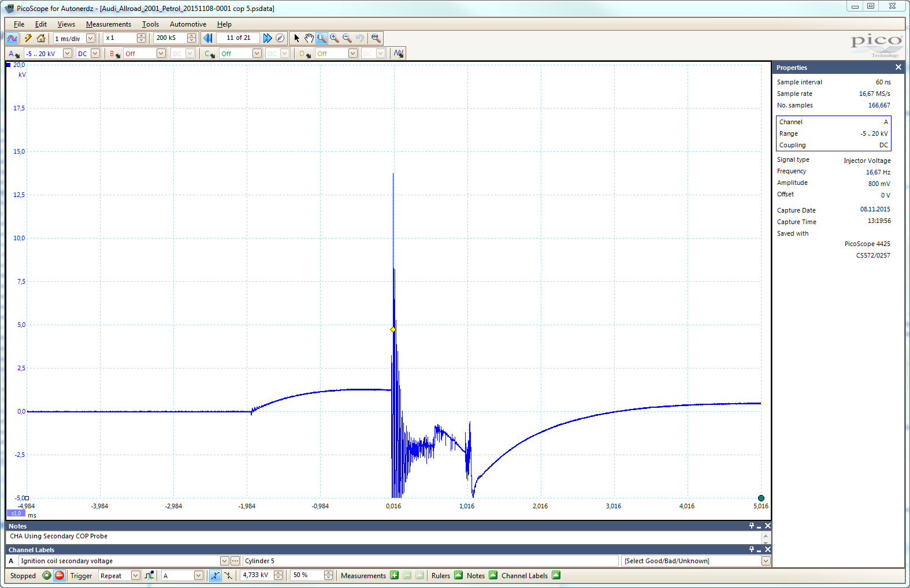
Task: Close the Properties panel
Action: pyautogui.click(x=898, y=67)
